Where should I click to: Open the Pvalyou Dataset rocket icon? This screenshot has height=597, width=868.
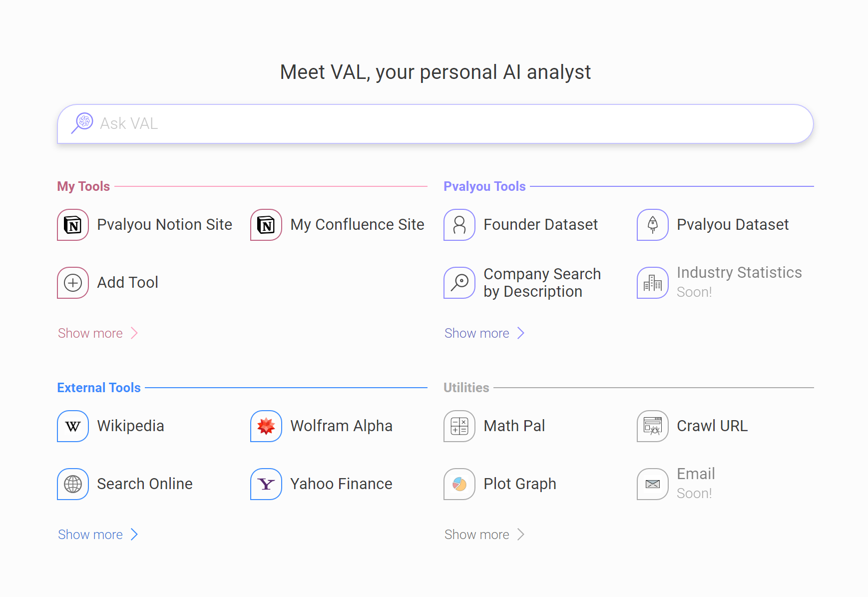point(653,225)
